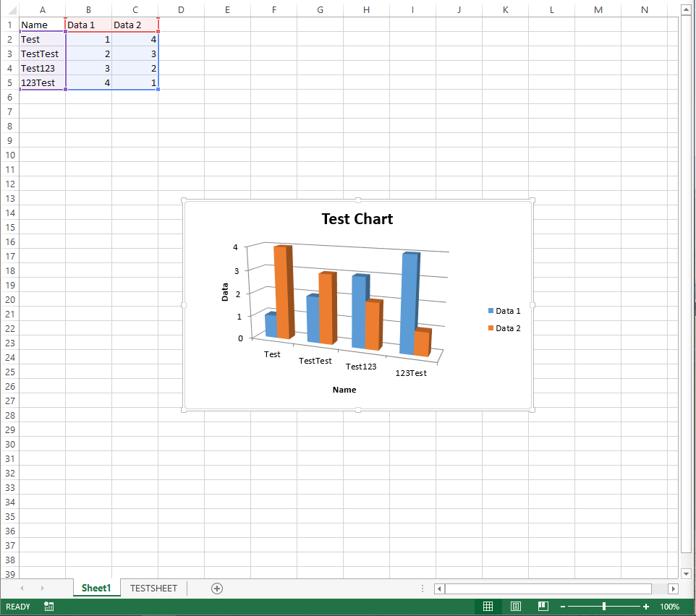Switch to Normal view

click(488, 607)
